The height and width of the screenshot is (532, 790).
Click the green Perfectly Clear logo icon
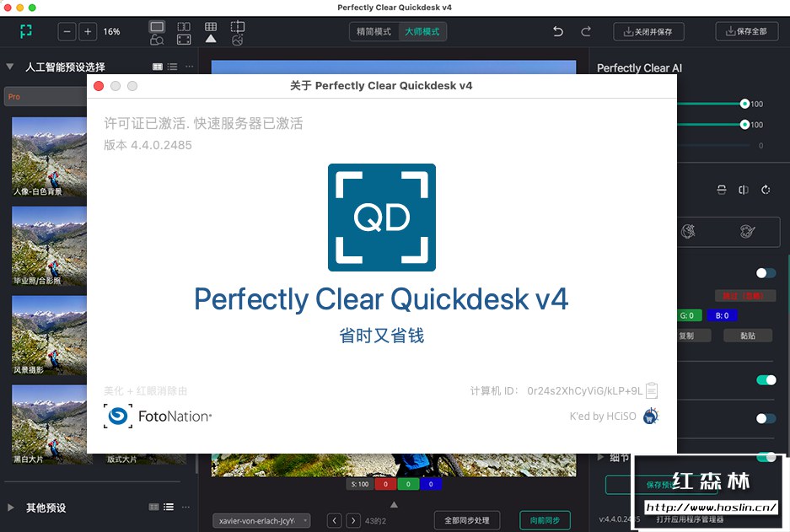(x=25, y=31)
